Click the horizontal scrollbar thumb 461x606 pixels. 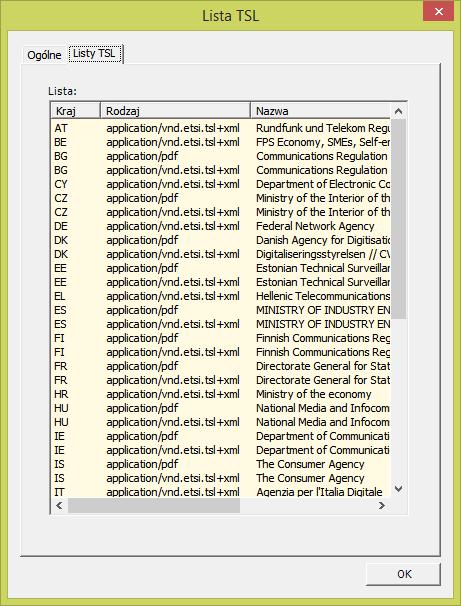point(154,505)
